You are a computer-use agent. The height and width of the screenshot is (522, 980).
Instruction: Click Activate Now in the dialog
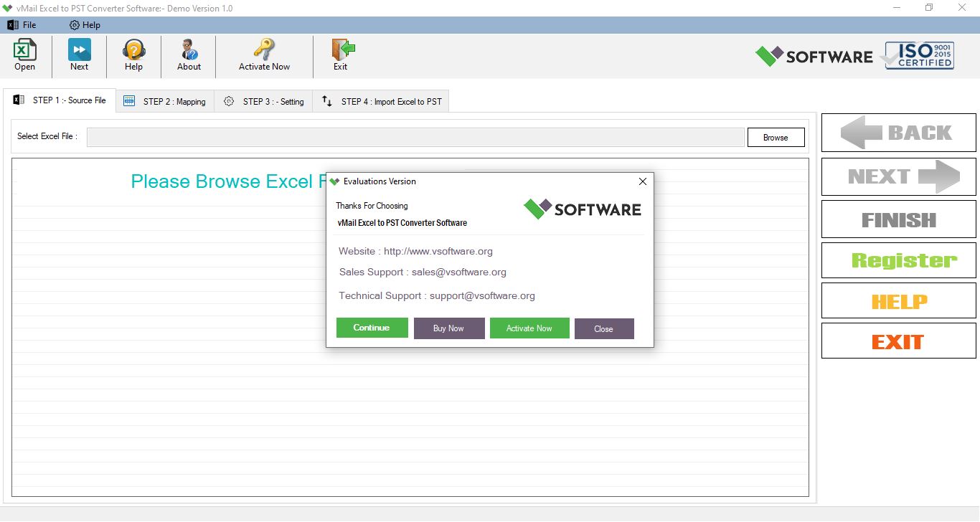pos(529,328)
